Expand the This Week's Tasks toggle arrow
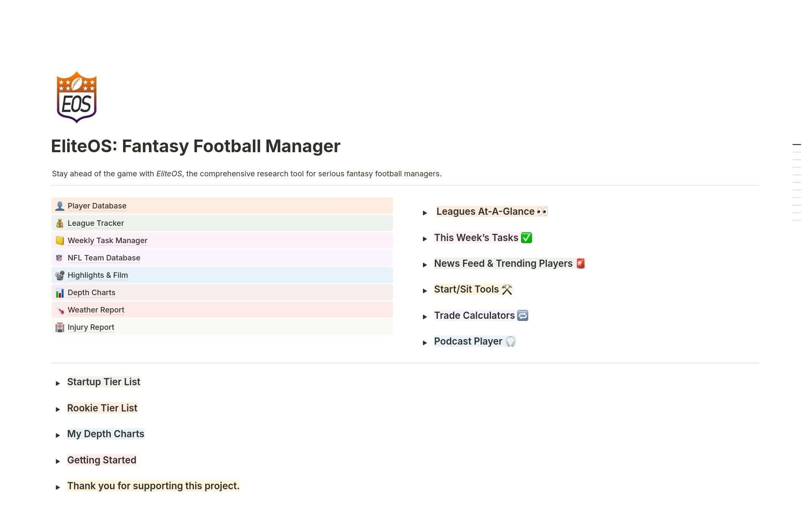 tap(425, 239)
